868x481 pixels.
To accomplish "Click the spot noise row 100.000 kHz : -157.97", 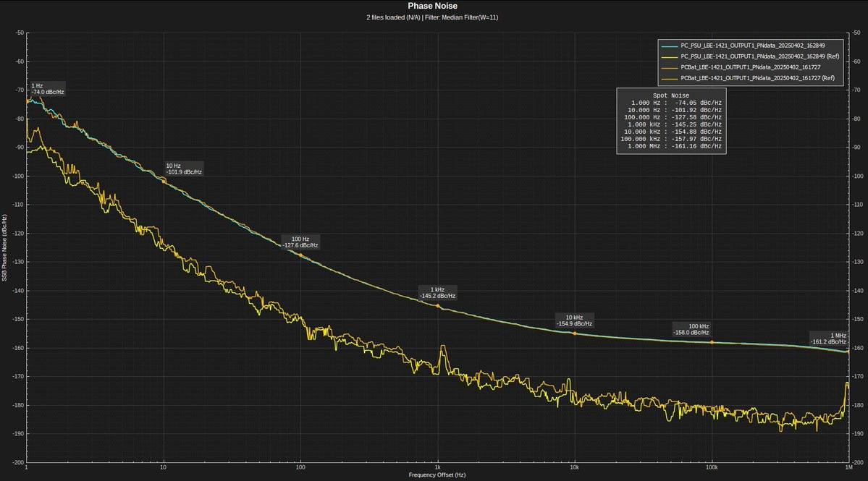I will (671, 139).
